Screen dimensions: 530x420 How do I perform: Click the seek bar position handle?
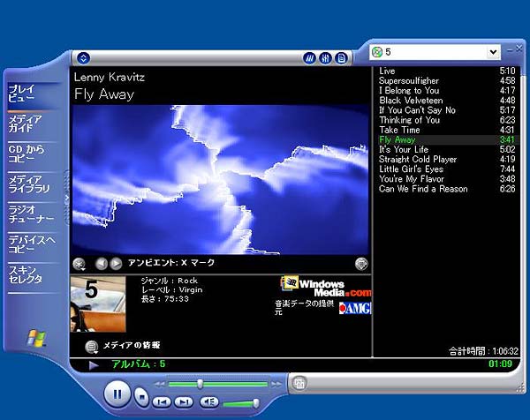pyautogui.click(x=201, y=384)
